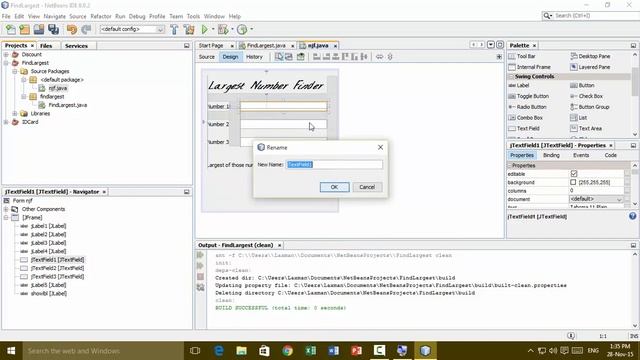Switch to the FindLargest.java editor tab

[266, 46]
